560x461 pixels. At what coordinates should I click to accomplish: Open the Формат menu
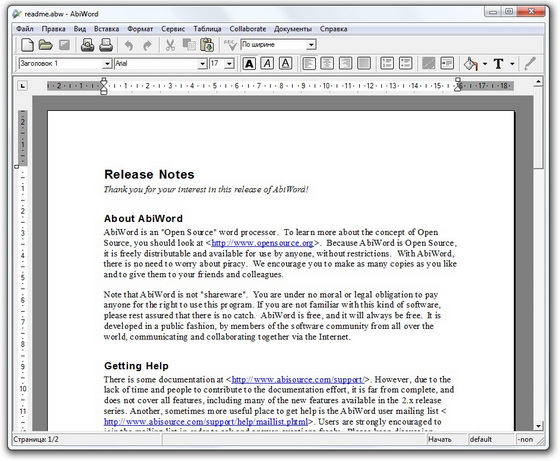click(140, 29)
